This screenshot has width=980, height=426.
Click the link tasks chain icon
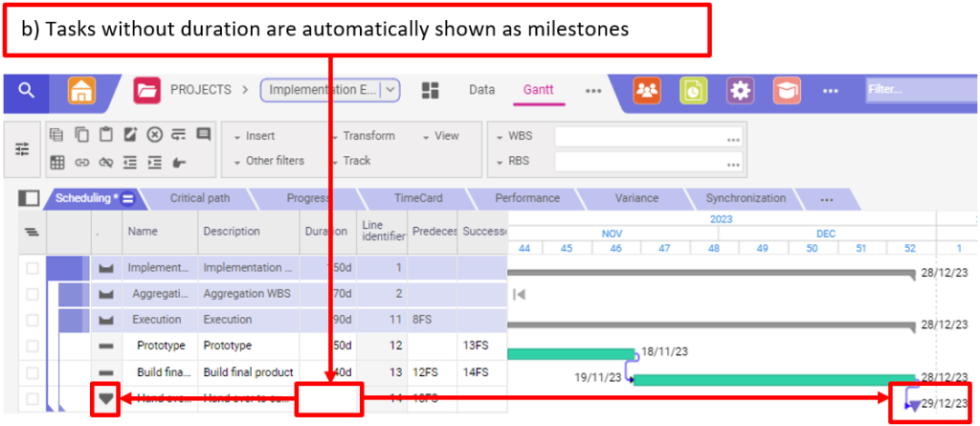click(x=82, y=162)
